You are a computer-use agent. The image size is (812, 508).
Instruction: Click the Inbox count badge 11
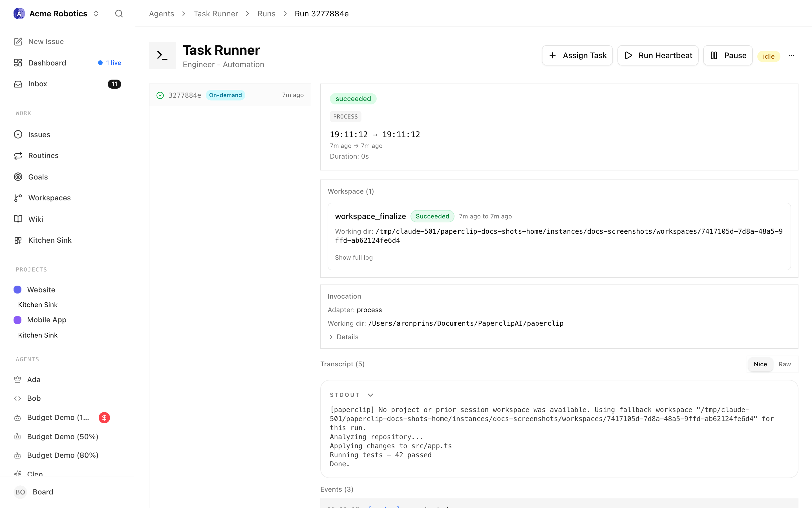[x=114, y=84]
